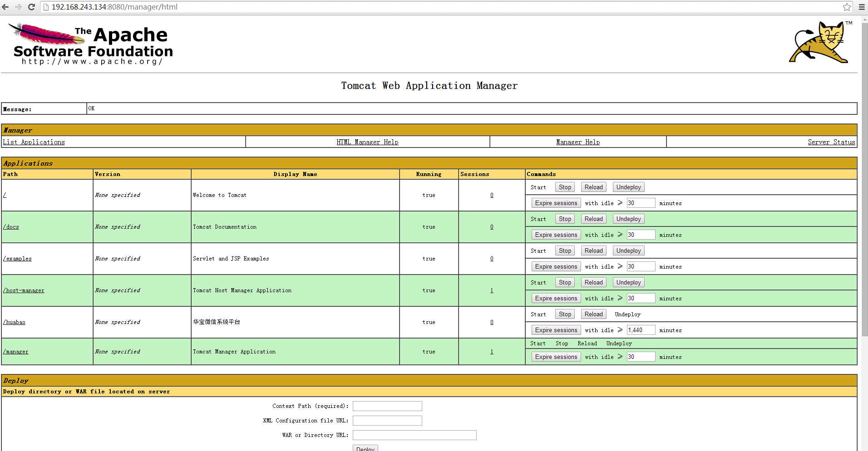Stop the /huabao application
Screen dimensions: 868x451
click(x=565, y=314)
